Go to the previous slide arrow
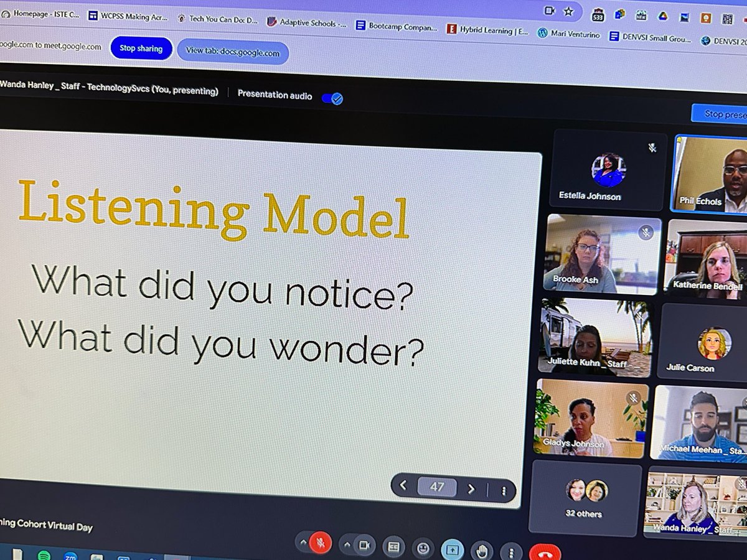The height and width of the screenshot is (560, 747). [403, 486]
